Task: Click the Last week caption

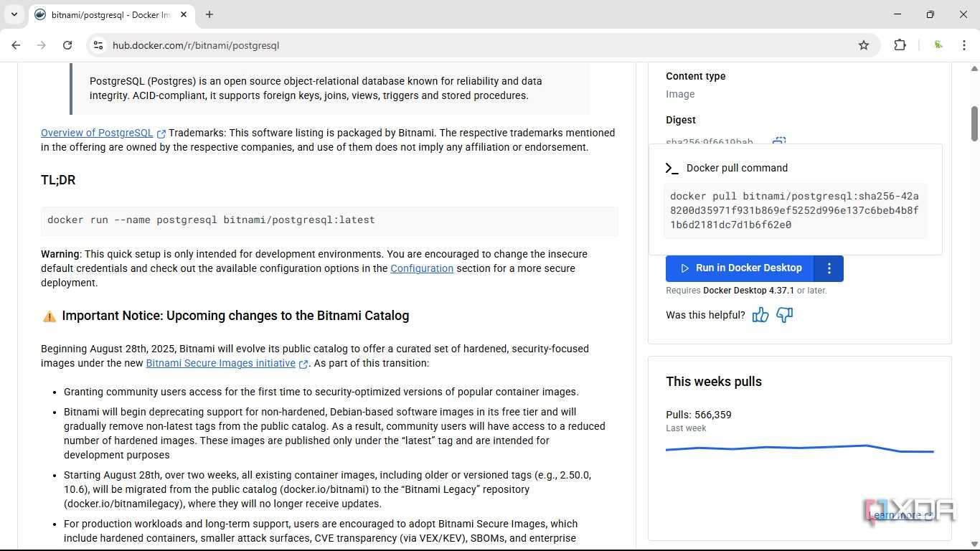Action: point(686,428)
